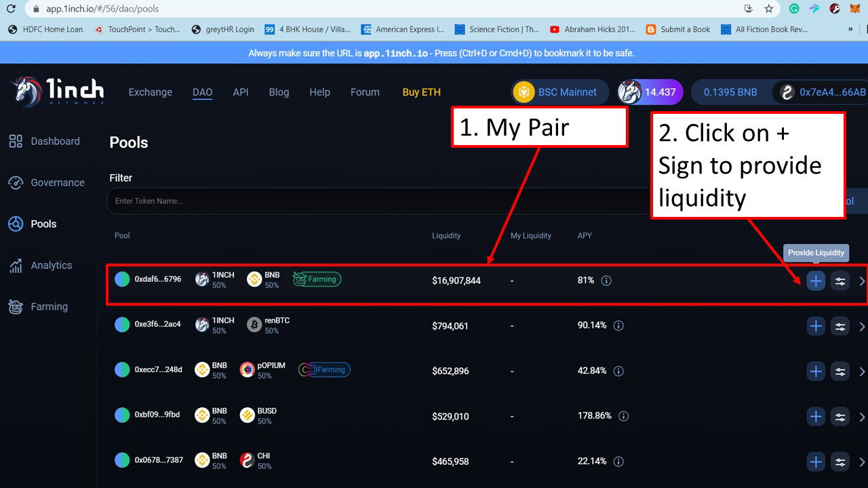Click the 1inch Network logo
868x488 pixels.
[x=57, y=91]
